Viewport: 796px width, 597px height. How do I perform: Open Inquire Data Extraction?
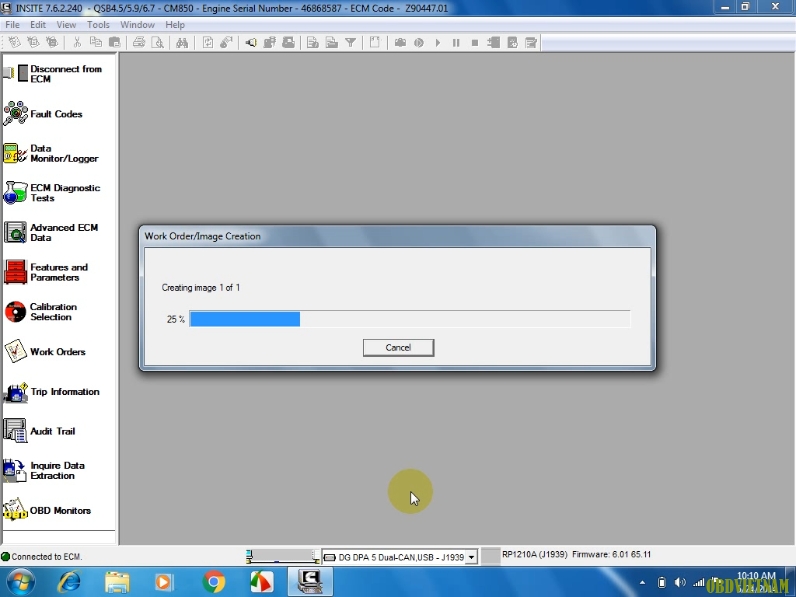click(45, 471)
